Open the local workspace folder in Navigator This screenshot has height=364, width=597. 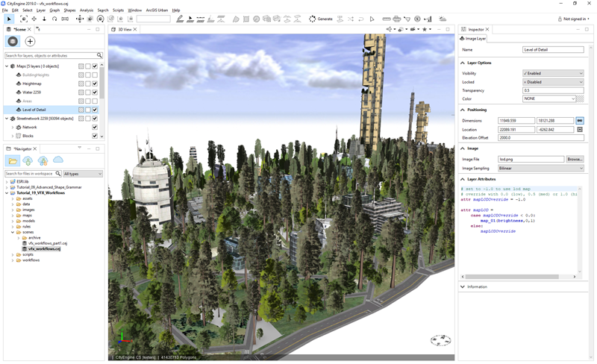(13, 160)
